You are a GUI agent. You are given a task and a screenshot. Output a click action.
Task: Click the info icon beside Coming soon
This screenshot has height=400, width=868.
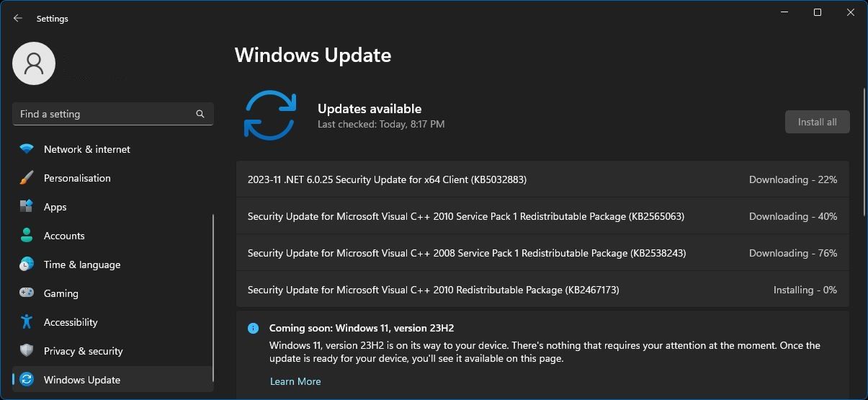pyautogui.click(x=253, y=328)
